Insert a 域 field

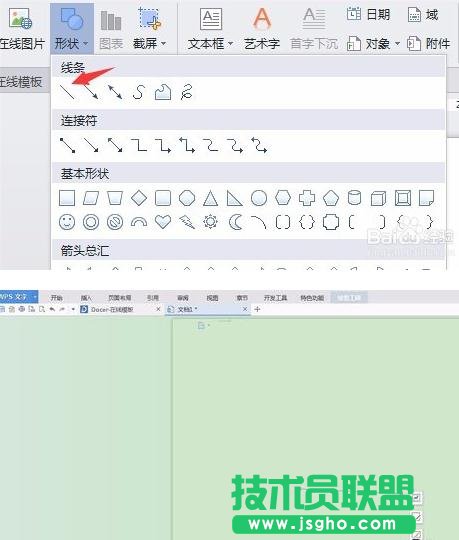click(x=423, y=15)
